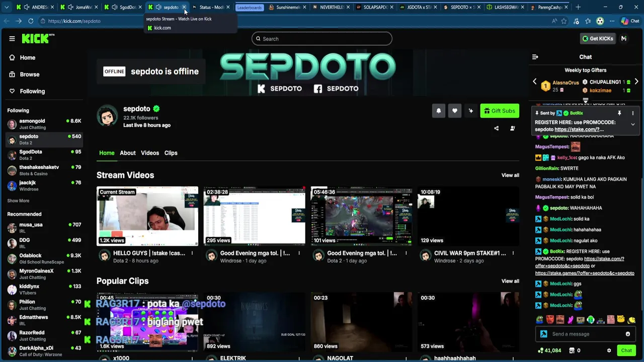Switch to the Clips tab
This screenshot has height=362, width=644.
click(171, 153)
